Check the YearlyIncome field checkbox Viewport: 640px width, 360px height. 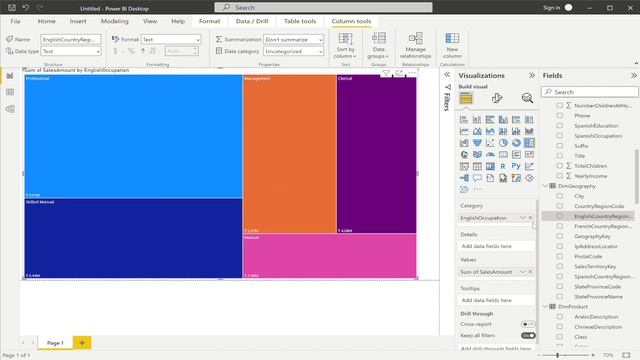pyautogui.click(x=560, y=176)
